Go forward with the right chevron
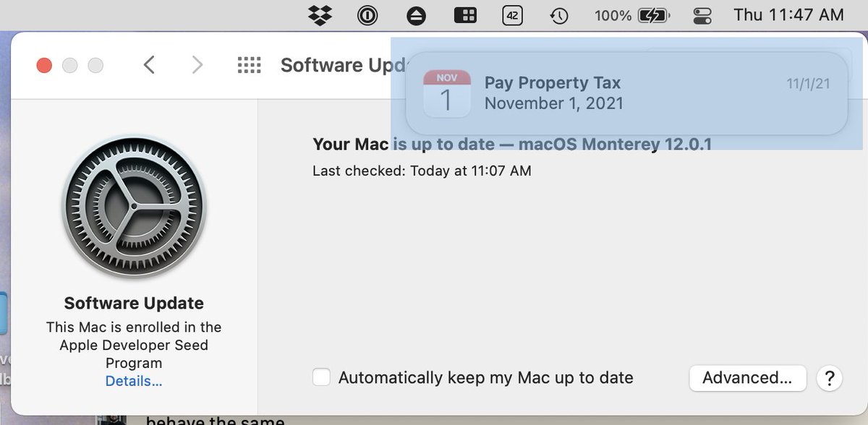868x425 pixels. 197,65
